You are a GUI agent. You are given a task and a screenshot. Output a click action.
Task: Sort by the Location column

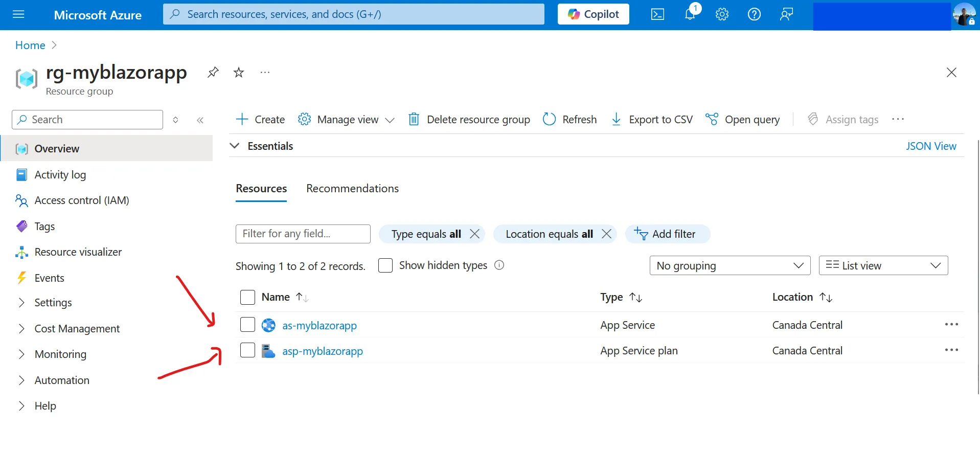tap(802, 297)
